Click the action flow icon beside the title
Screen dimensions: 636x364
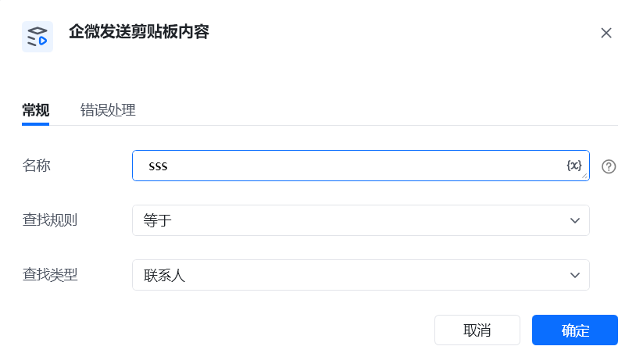point(38,37)
